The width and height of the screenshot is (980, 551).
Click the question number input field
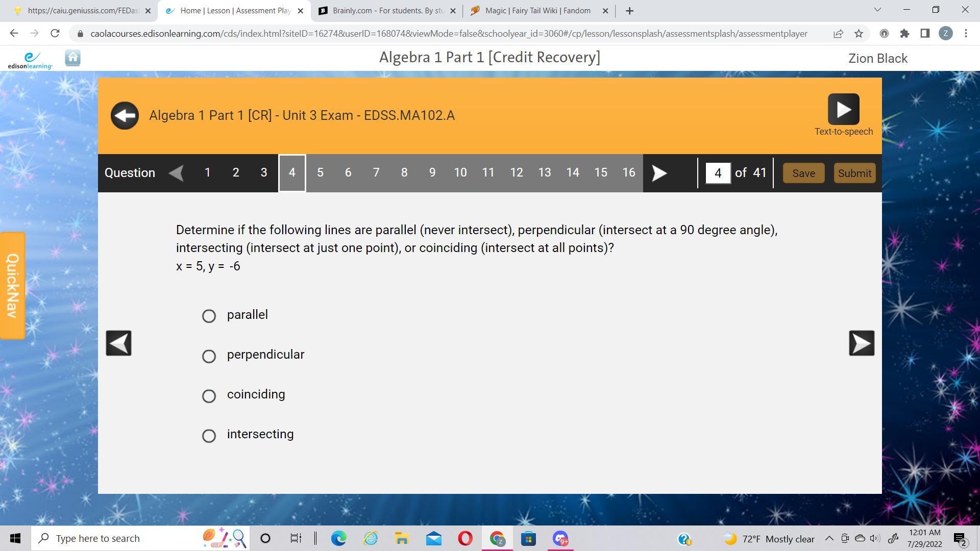tap(718, 173)
